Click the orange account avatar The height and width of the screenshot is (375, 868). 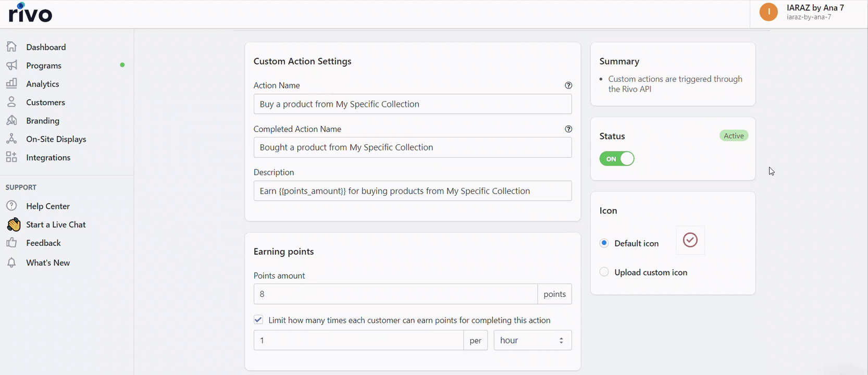pos(768,12)
